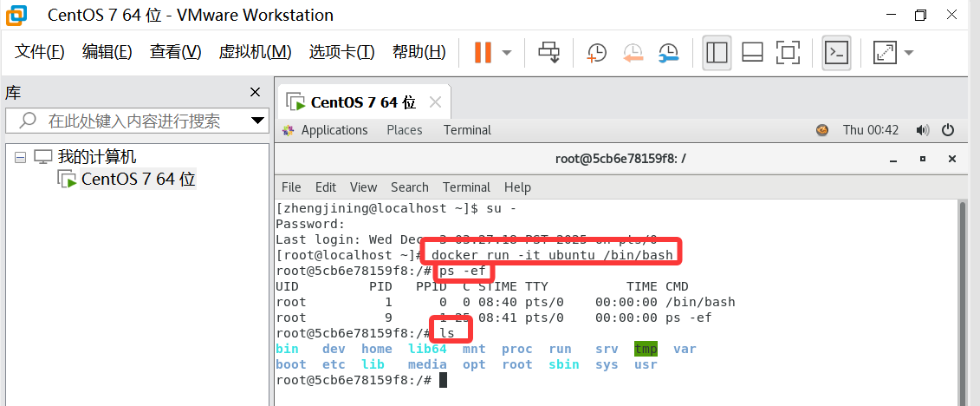Open the GNOME Applications menu
The image size is (980, 406).
(x=334, y=130)
